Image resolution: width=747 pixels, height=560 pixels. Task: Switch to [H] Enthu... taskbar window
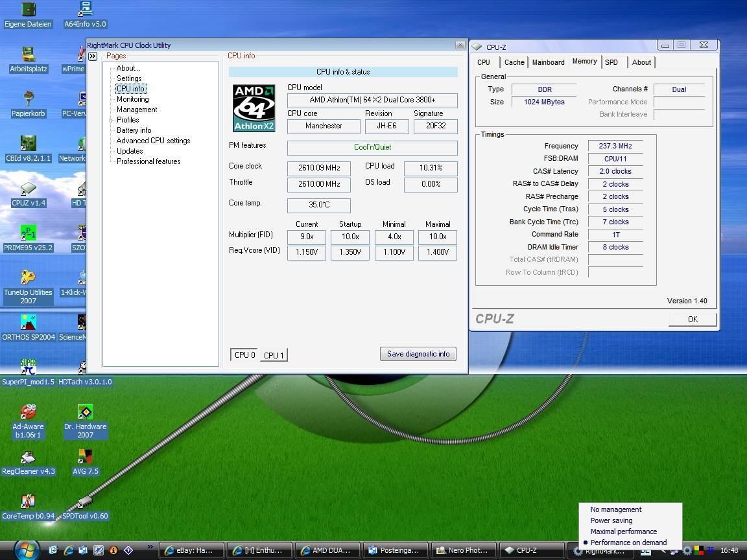pos(259,550)
